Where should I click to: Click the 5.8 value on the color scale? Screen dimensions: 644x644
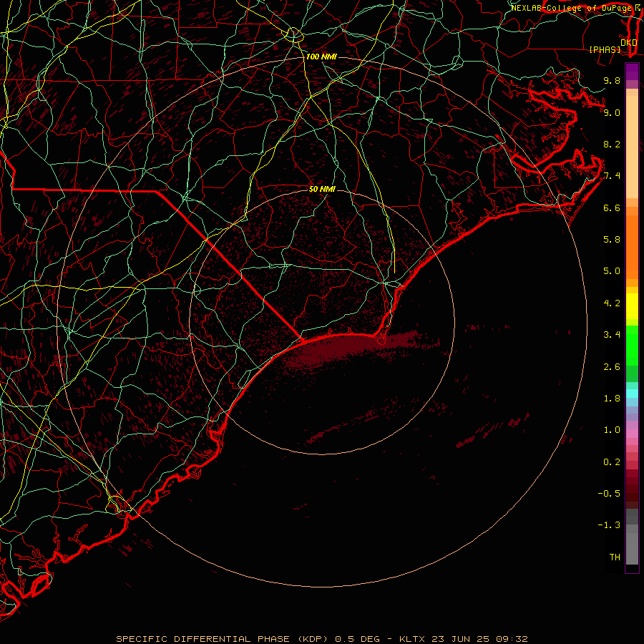(x=612, y=239)
